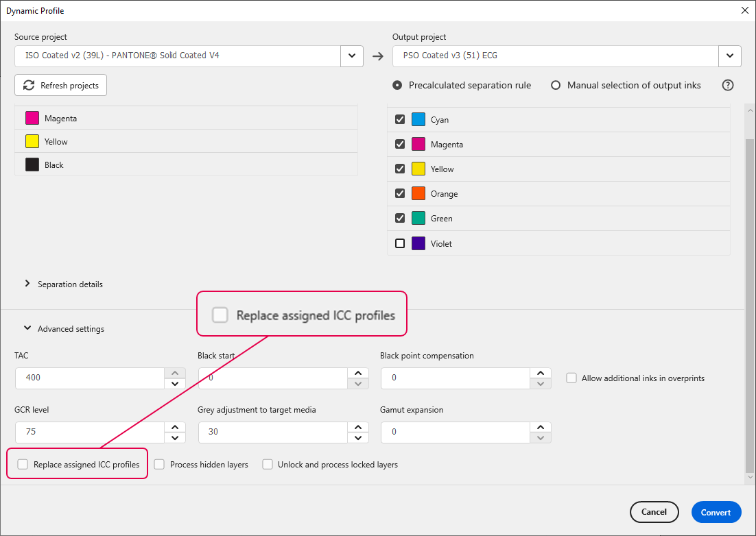Select Precalculated separation rule radio button

pos(397,85)
